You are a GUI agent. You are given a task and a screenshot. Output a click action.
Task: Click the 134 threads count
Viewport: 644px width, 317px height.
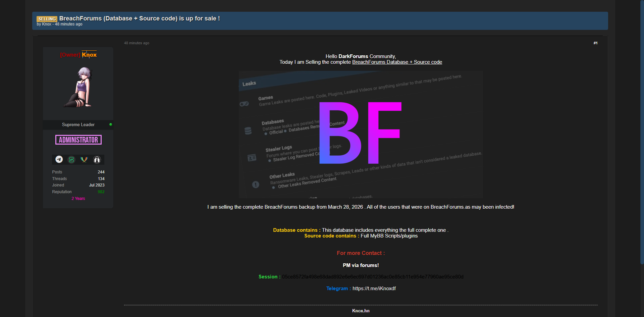click(101, 179)
